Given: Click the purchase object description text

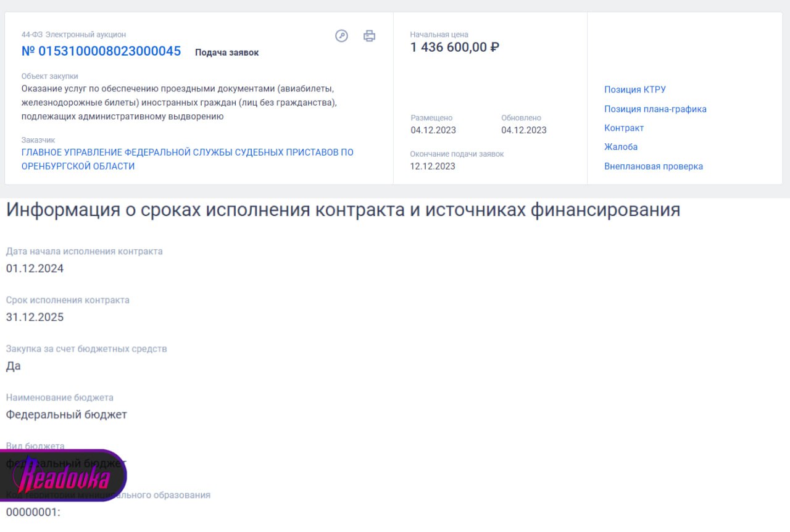Looking at the screenshot, I should [179, 102].
